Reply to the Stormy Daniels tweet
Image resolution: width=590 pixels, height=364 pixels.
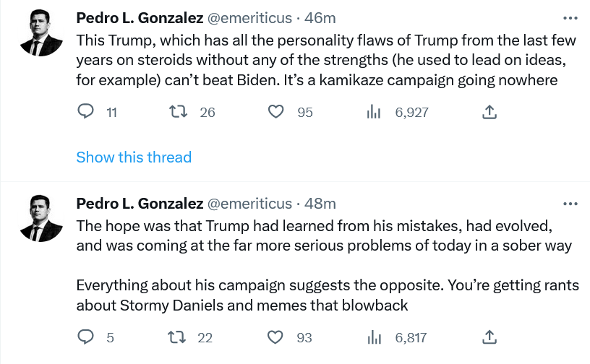(x=86, y=337)
